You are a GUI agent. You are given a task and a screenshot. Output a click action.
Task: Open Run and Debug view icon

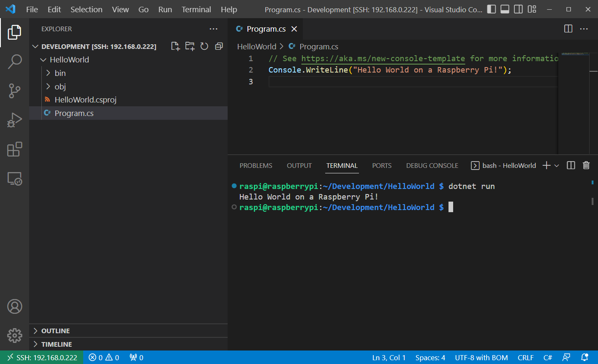tap(14, 120)
